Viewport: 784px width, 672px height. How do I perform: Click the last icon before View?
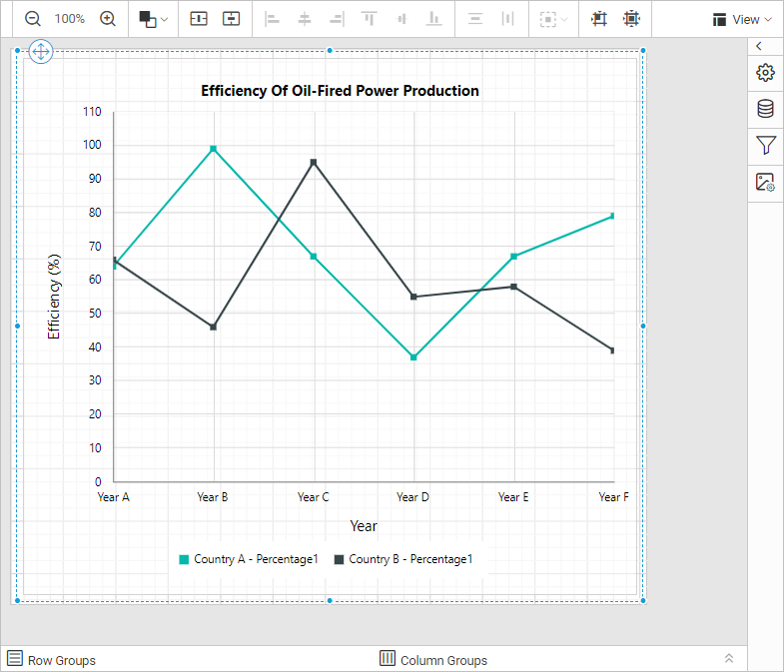(x=631, y=19)
